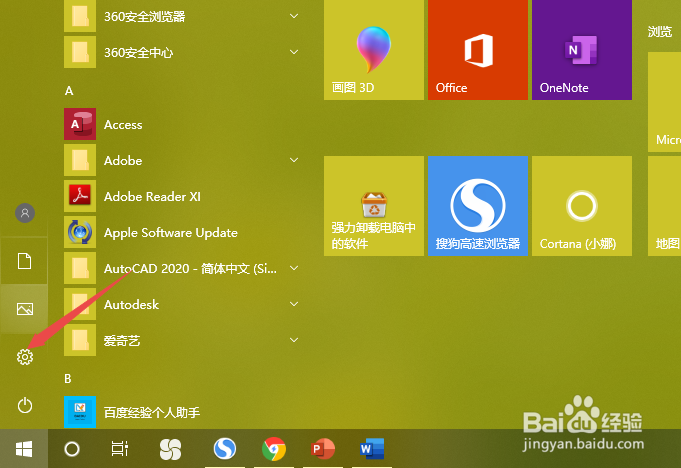This screenshot has width=681, height=468.
Task: Open the 搜狗高速浏览器 tile
Action: tap(478, 206)
